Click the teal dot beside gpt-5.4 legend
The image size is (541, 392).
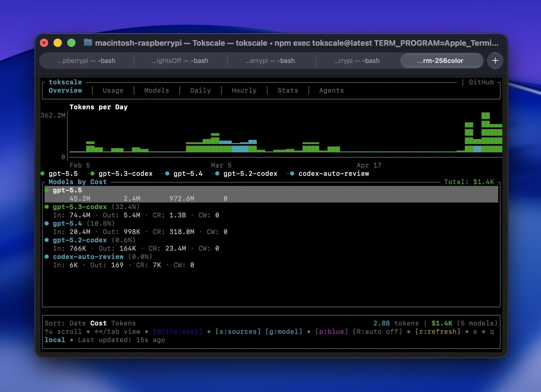(167, 173)
